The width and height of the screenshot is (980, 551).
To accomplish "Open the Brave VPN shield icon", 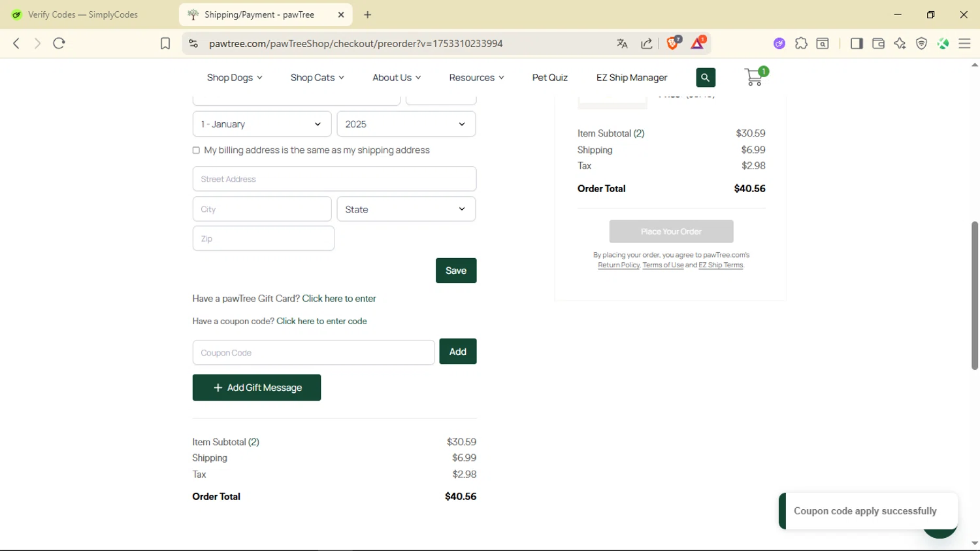I will 922,44.
